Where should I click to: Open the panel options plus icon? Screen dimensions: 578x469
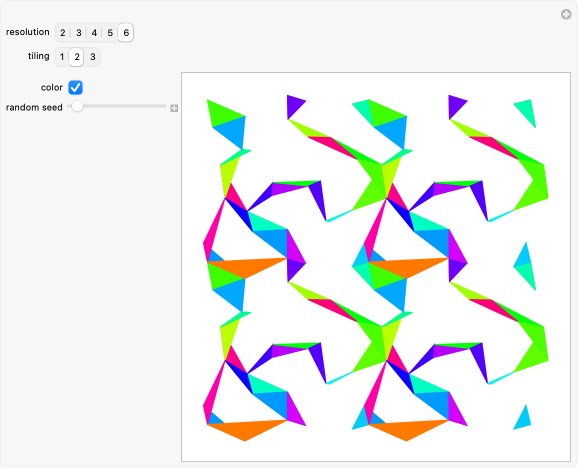566,14
